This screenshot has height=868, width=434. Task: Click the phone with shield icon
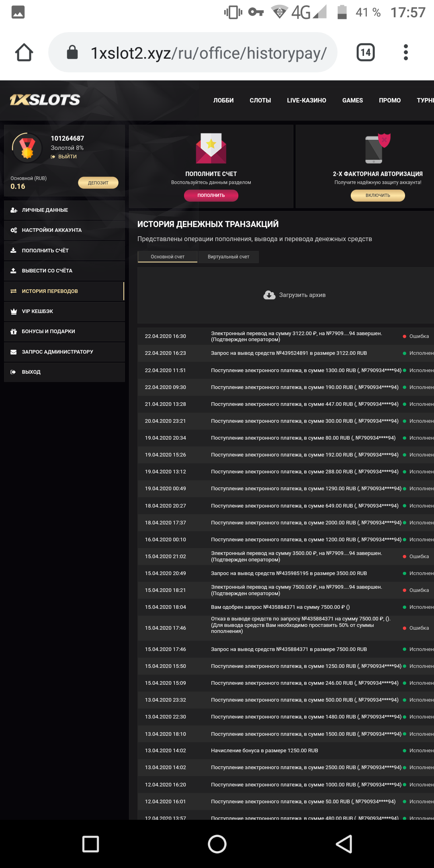point(377,148)
